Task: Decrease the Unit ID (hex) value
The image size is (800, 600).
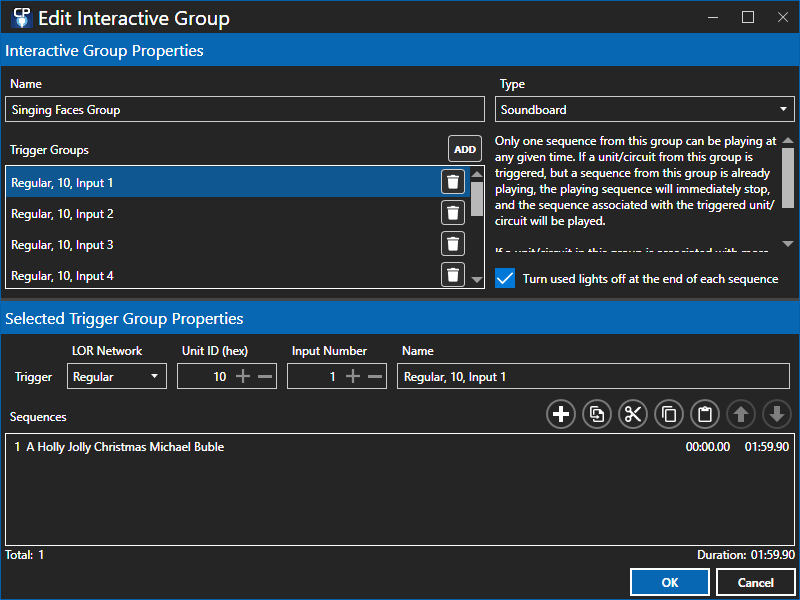Action: pyautogui.click(x=264, y=377)
